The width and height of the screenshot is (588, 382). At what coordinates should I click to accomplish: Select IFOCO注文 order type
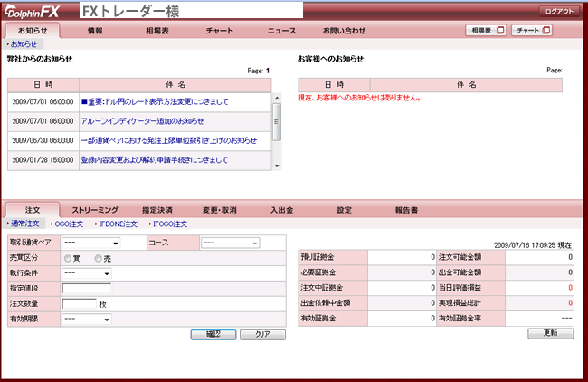tap(170, 224)
